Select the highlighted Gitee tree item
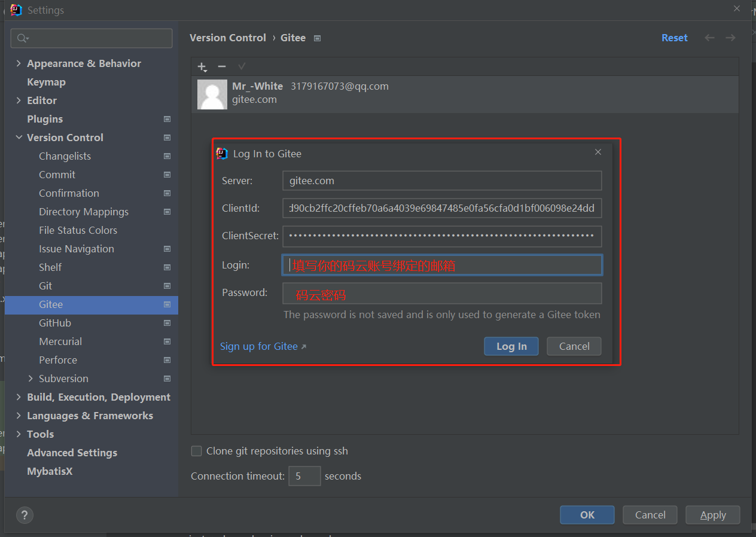 pyautogui.click(x=92, y=304)
